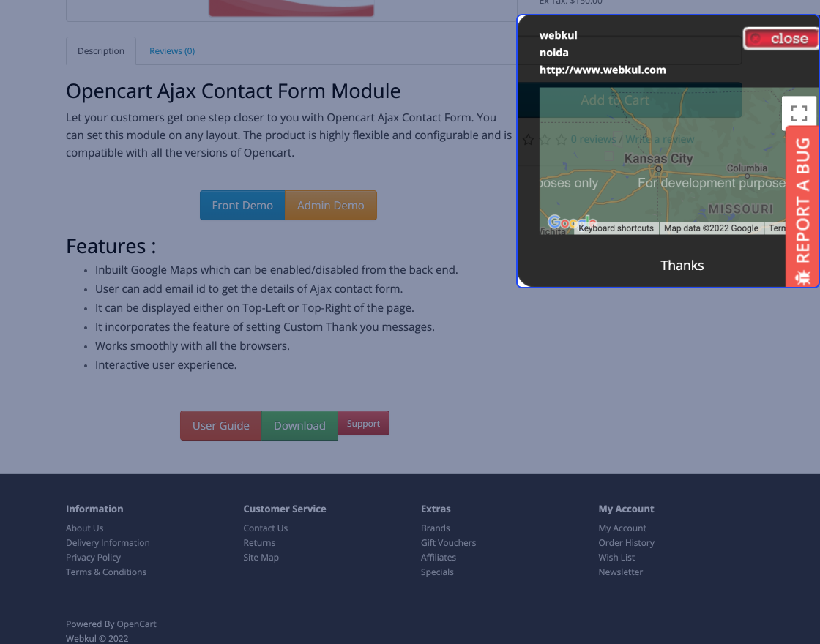This screenshot has width=820, height=644.
Task: Open About Us footer link
Action: click(x=85, y=528)
